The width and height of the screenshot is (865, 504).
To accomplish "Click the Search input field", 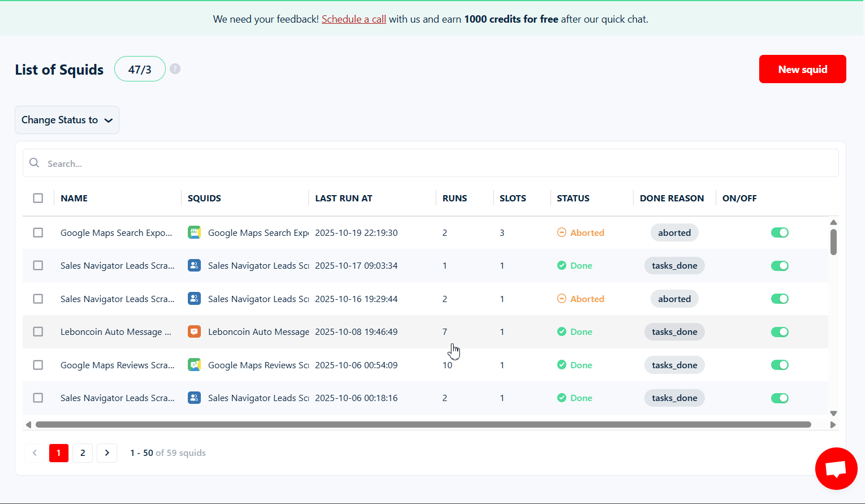I will click(226, 163).
